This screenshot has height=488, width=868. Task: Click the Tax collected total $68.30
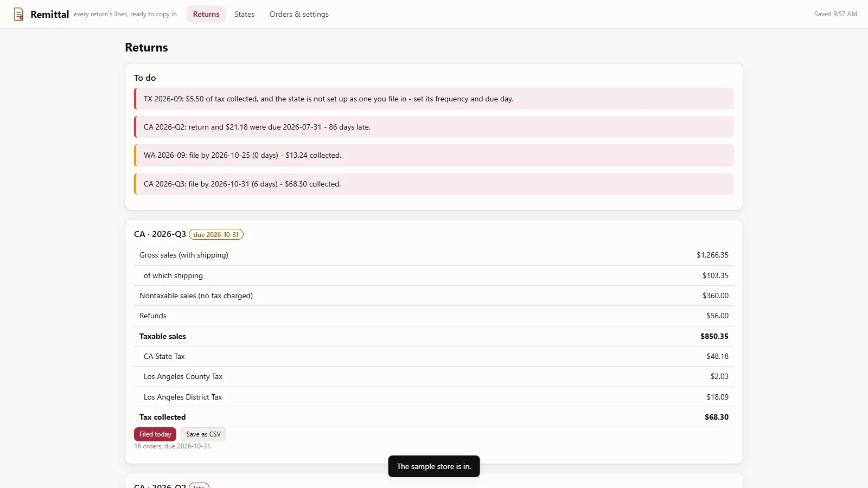tap(717, 417)
